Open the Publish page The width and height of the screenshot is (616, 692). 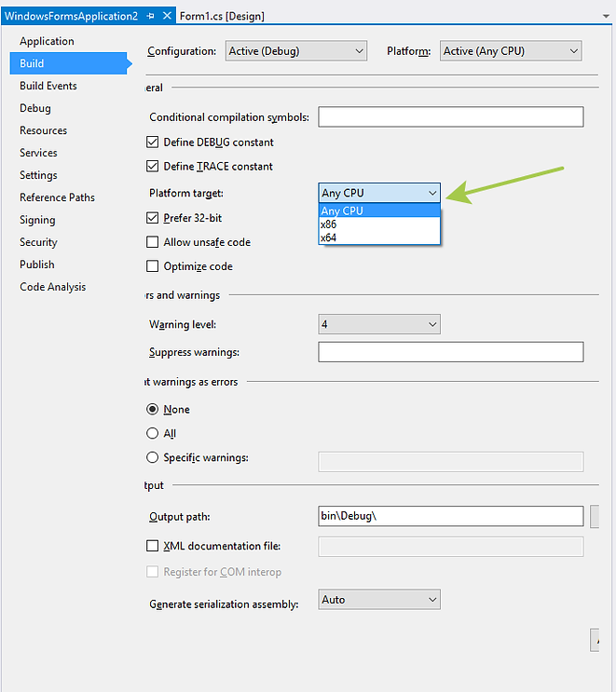[x=37, y=265]
